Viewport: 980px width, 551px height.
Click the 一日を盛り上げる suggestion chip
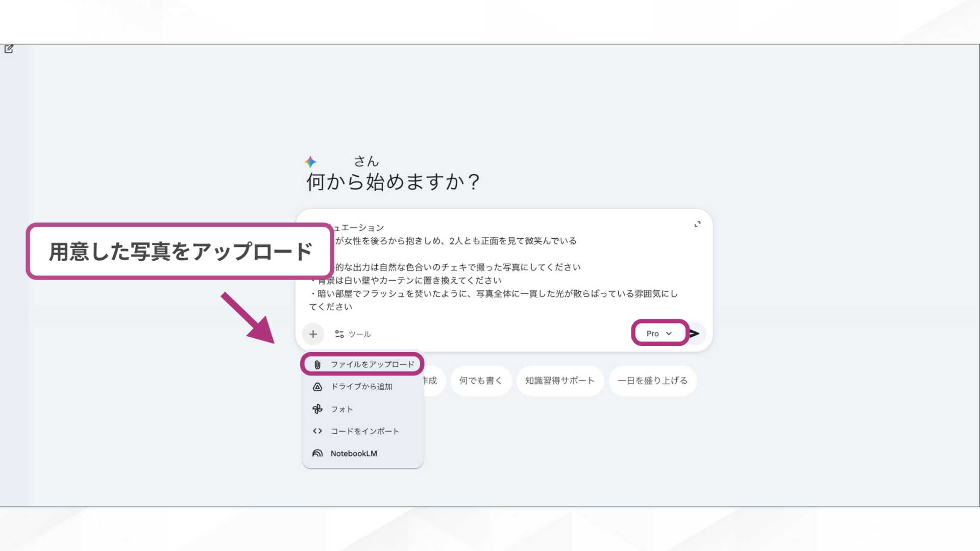click(652, 381)
